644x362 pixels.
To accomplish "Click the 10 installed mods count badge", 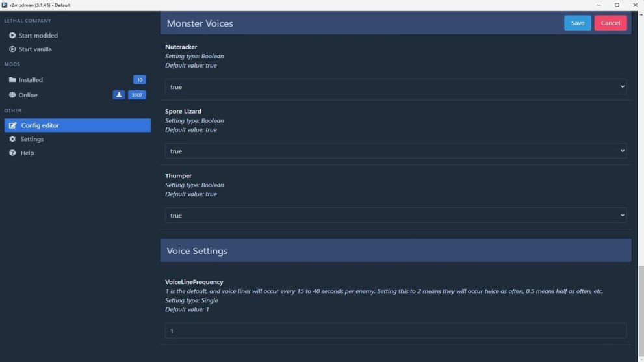I will pos(139,80).
